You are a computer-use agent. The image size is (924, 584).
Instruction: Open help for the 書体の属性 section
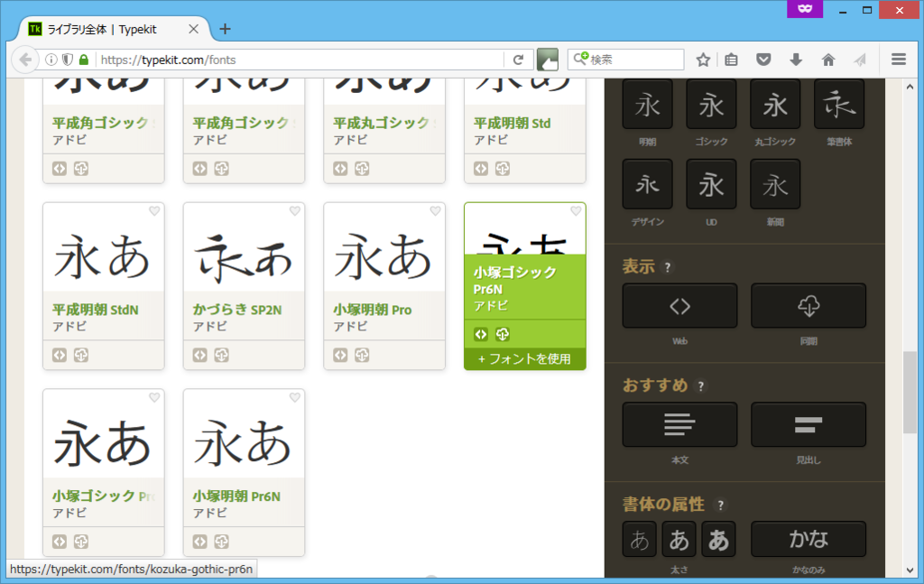click(x=720, y=505)
